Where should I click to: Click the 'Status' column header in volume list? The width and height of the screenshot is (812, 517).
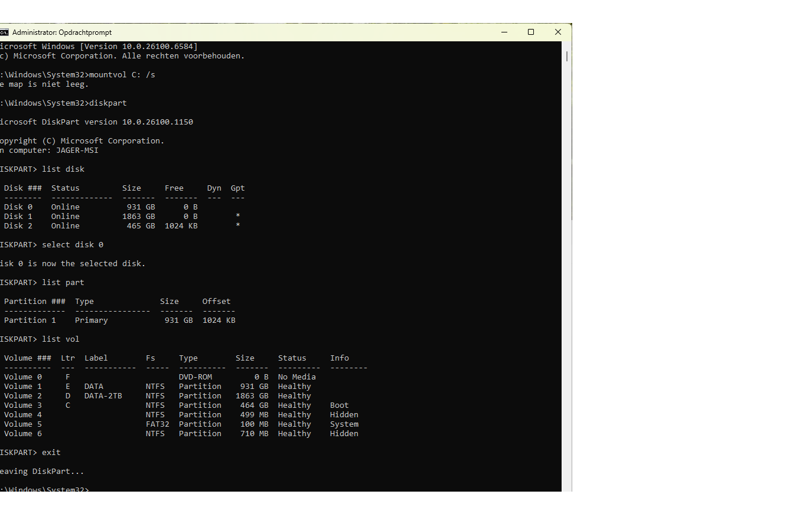(292, 358)
